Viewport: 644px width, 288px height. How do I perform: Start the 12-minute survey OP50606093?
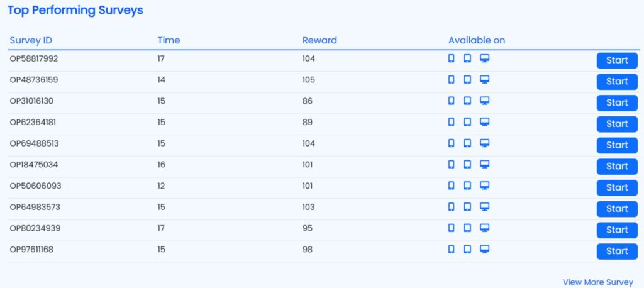(616, 187)
